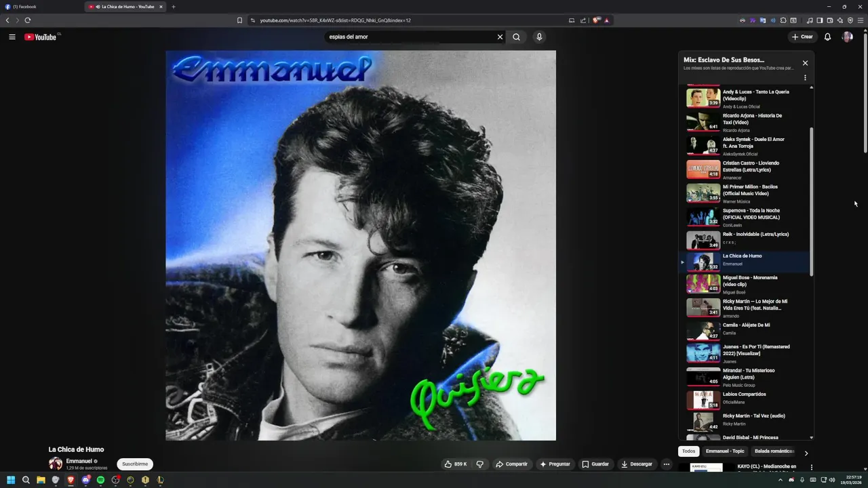Viewport: 868px width, 488px height.
Task: Open the Emmanuel channel name link
Action: point(79,461)
